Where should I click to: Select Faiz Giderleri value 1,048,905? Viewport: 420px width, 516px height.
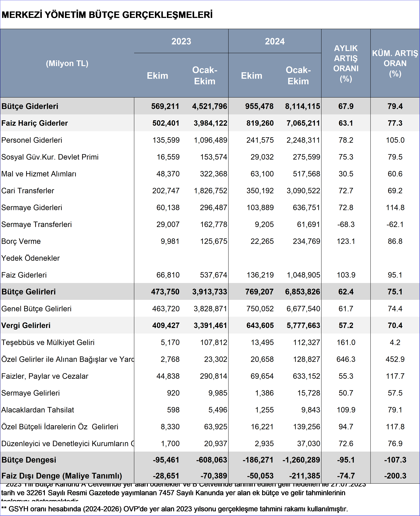[x=303, y=275]
